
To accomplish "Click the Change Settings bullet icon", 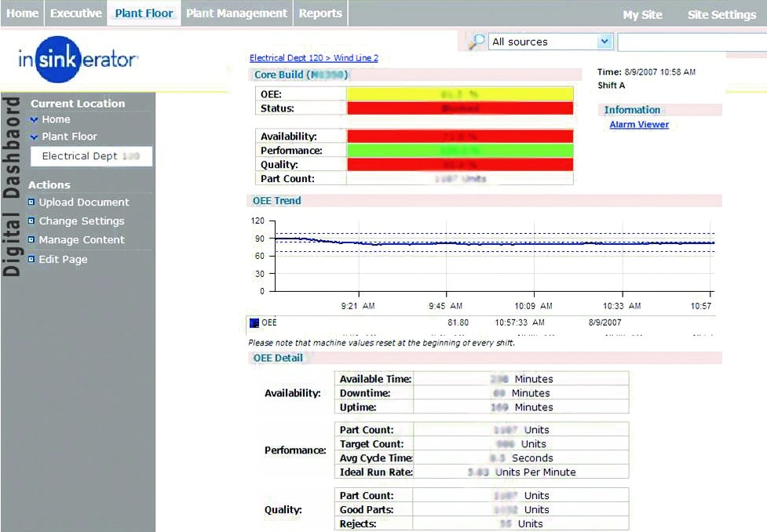I will click(31, 221).
